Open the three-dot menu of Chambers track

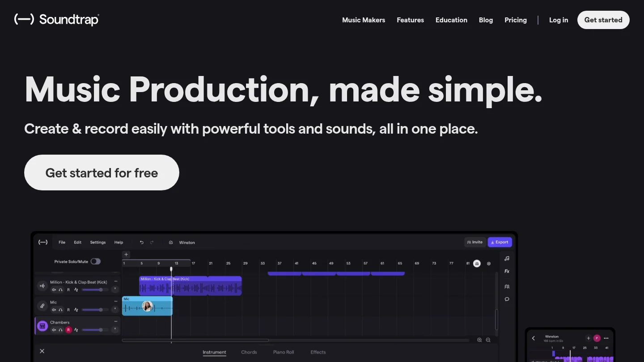(116, 321)
